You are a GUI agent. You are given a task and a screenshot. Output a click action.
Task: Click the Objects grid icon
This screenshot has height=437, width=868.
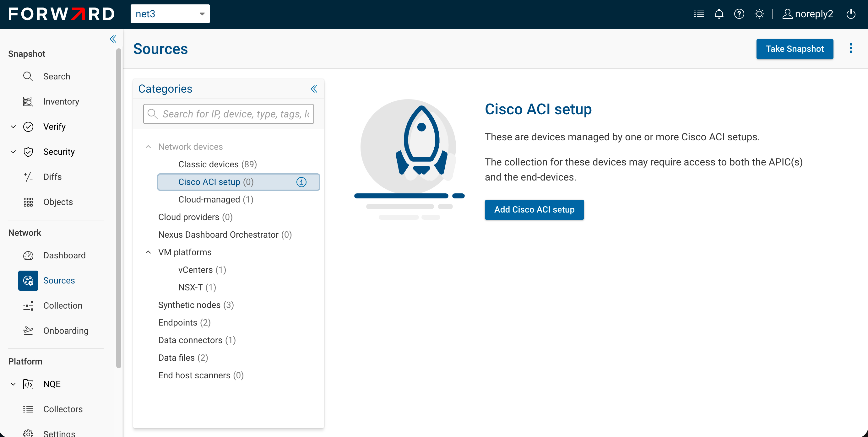click(x=28, y=202)
